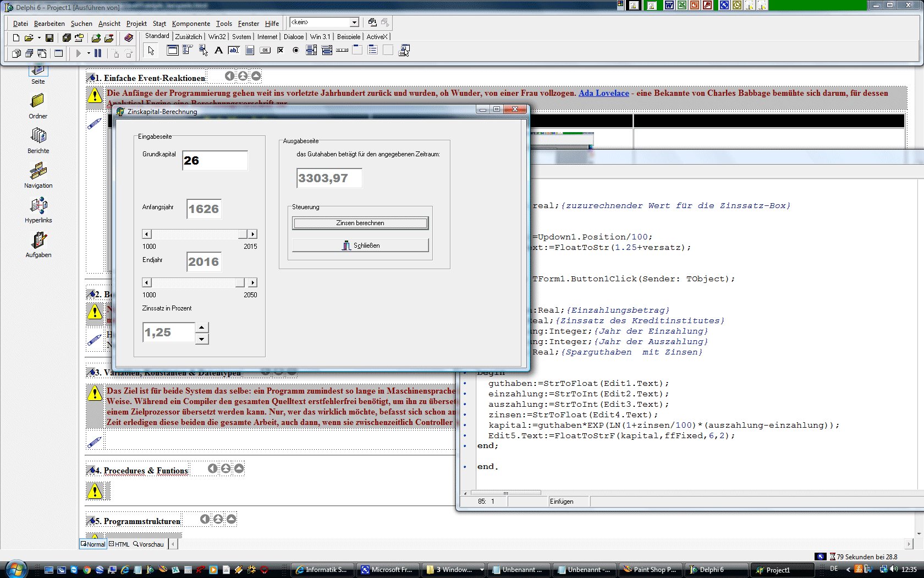Click the Run play arrow icon
This screenshot has width=924, height=578.
coord(78,53)
